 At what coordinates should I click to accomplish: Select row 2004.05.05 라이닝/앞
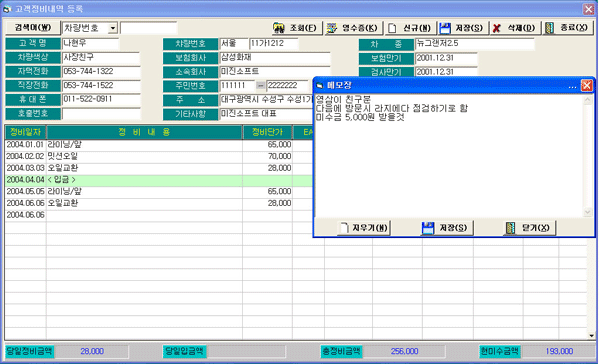coord(159,191)
